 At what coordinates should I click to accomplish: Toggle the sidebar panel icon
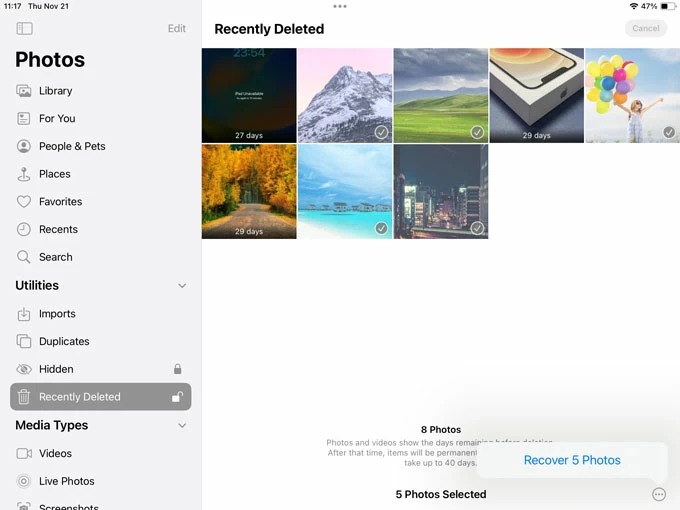[24, 29]
